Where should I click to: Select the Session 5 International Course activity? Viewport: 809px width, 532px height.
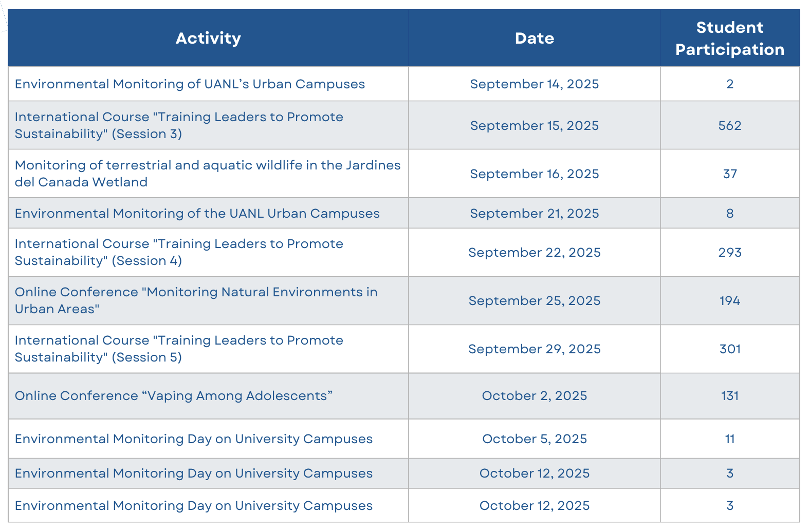click(x=179, y=349)
